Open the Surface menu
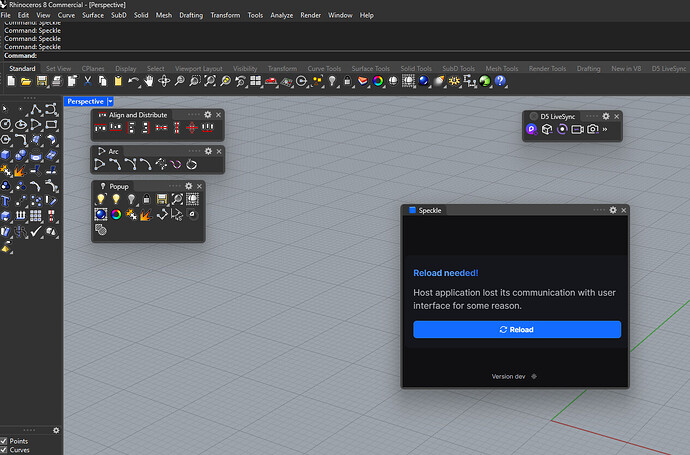690x455 pixels. pos(93,15)
